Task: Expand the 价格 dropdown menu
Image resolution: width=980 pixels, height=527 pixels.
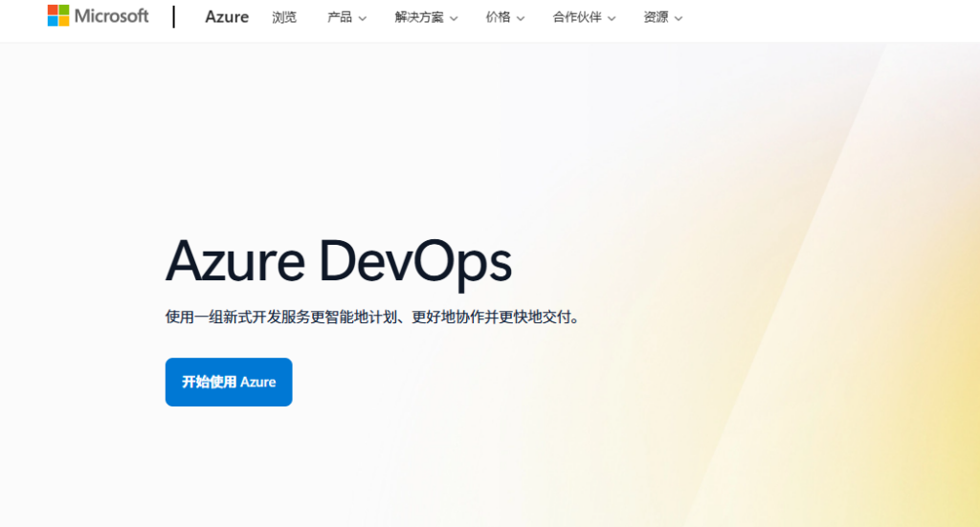Action: (505, 17)
